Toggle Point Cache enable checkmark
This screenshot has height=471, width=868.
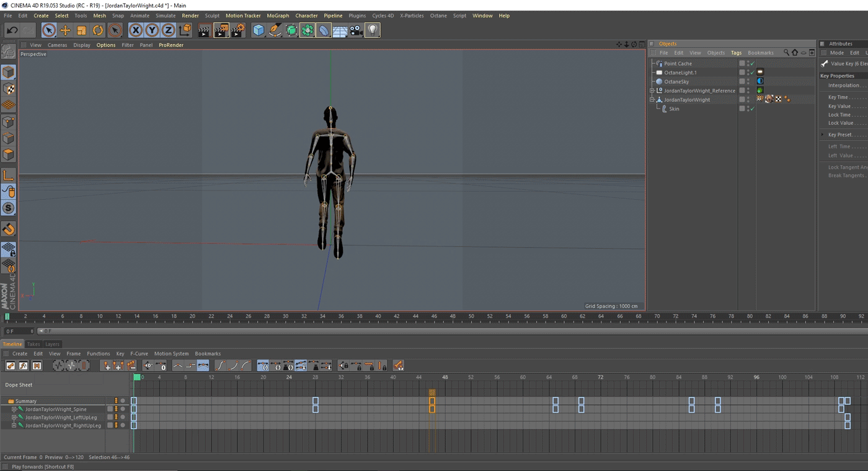pyautogui.click(x=752, y=64)
